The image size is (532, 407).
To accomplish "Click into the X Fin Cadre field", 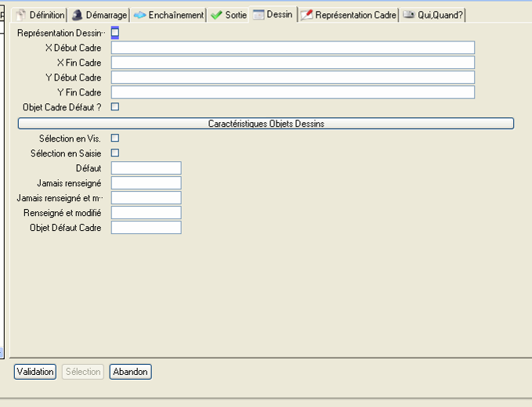I will tap(292, 63).
